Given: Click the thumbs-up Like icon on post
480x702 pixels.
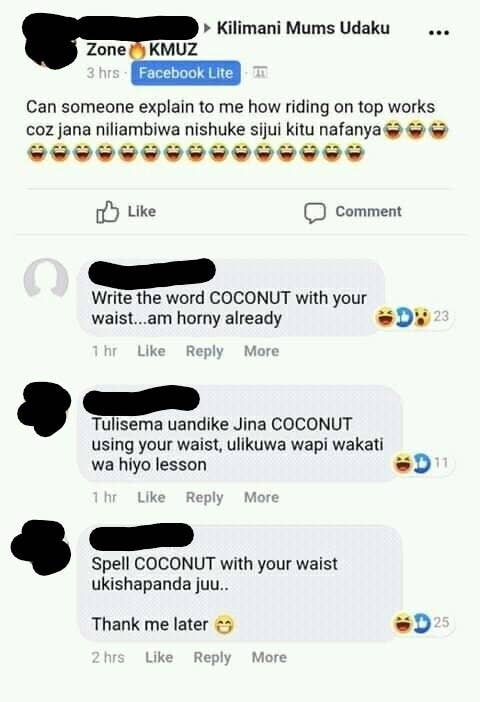Looking at the screenshot, I should point(107,212).
